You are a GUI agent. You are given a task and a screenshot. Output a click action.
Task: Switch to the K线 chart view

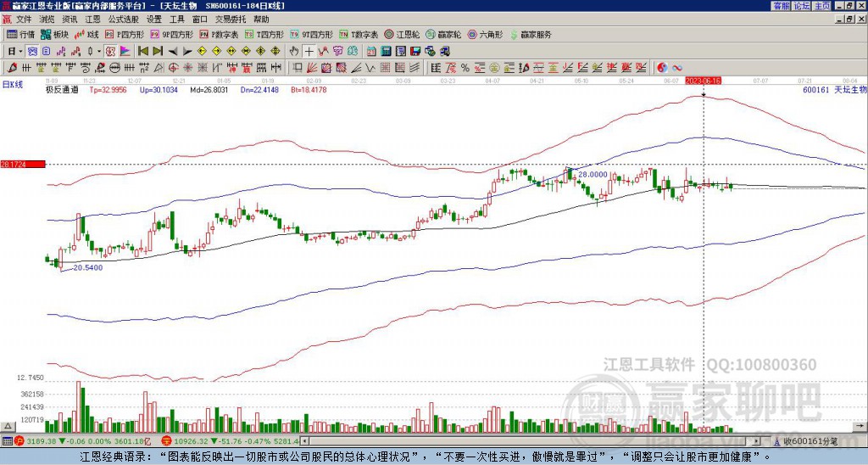pos(87,34)
